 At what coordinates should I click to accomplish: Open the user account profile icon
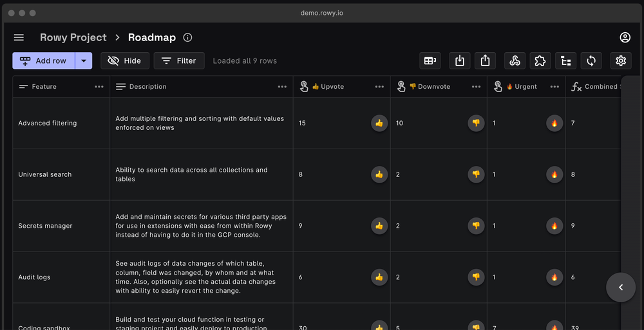click(625, 38)
